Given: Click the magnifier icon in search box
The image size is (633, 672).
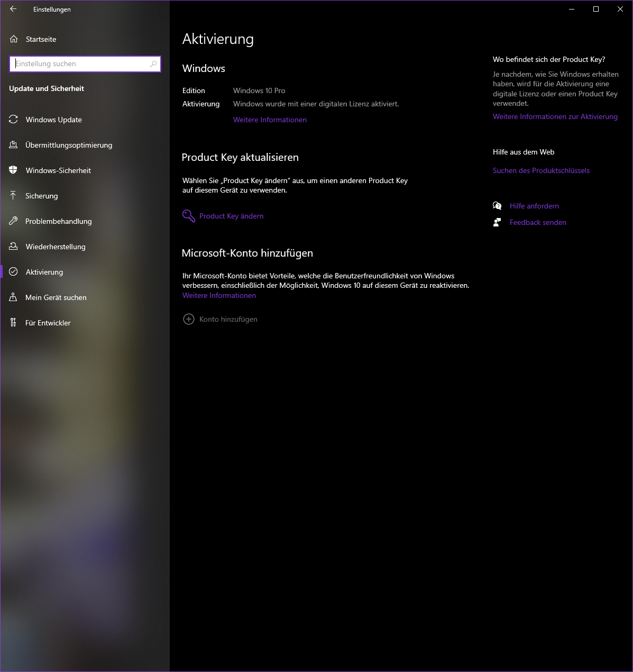Looking at the screenshot, I should click(153, 64).
